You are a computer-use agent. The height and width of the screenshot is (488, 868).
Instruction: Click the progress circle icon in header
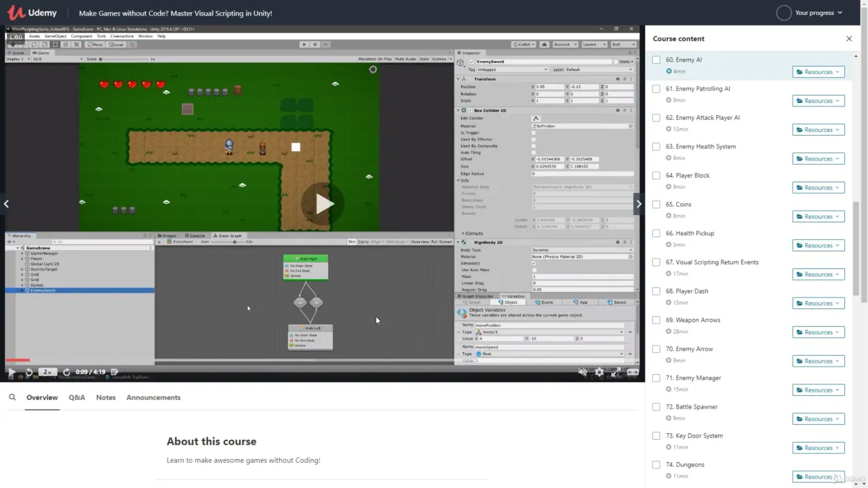pyautogui.click(x=784, y=13)
